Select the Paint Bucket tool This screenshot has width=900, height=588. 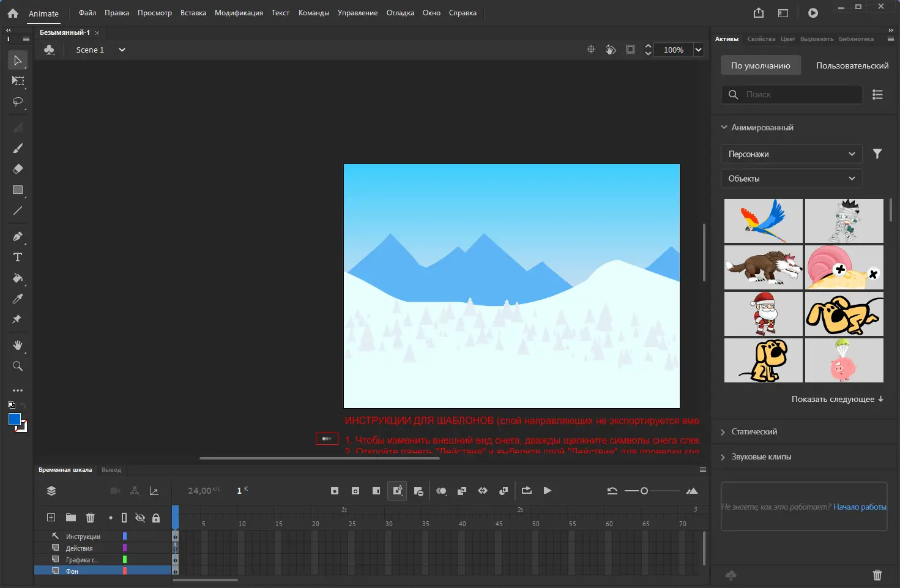(x=18, y=279)
